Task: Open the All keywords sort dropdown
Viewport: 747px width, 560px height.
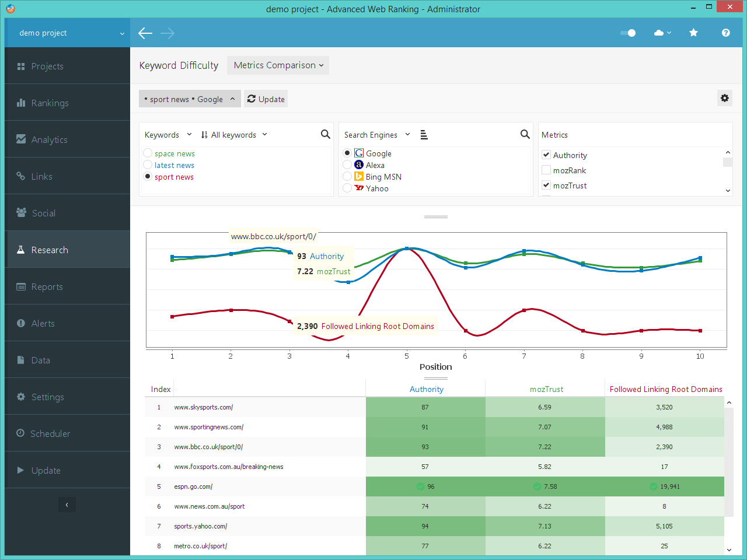Action: (x=233, y=135)
